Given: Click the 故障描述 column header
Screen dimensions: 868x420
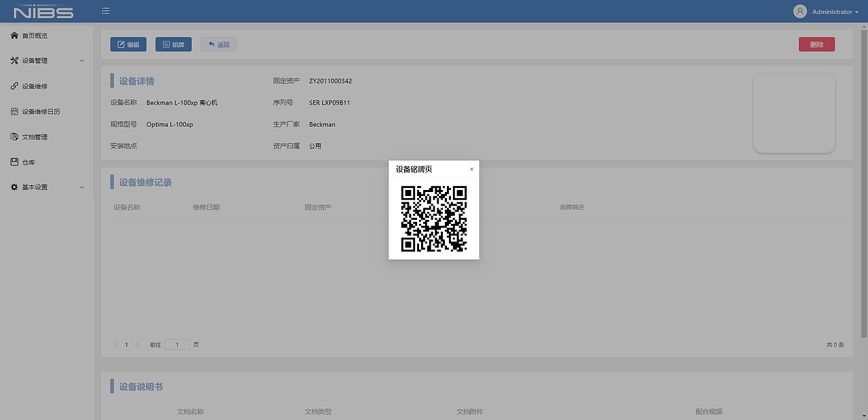Looking at the screenshot, I should click(x=572, y=207).
